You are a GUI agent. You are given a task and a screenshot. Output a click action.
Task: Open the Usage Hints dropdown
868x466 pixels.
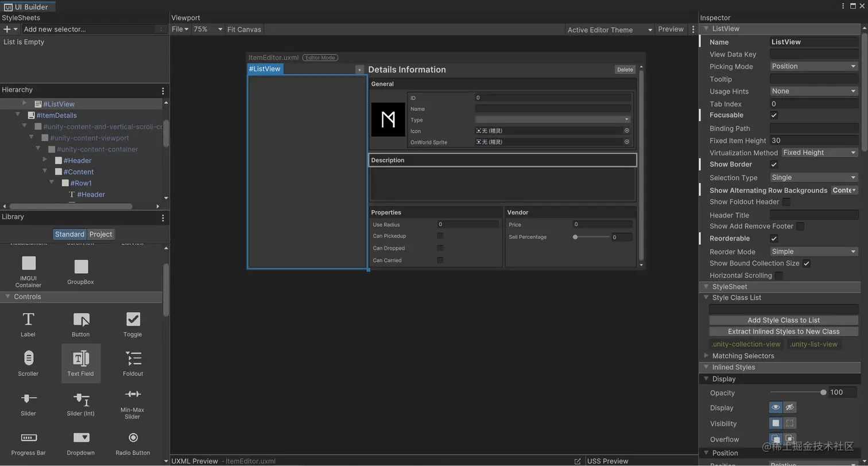tap(813, 91)
